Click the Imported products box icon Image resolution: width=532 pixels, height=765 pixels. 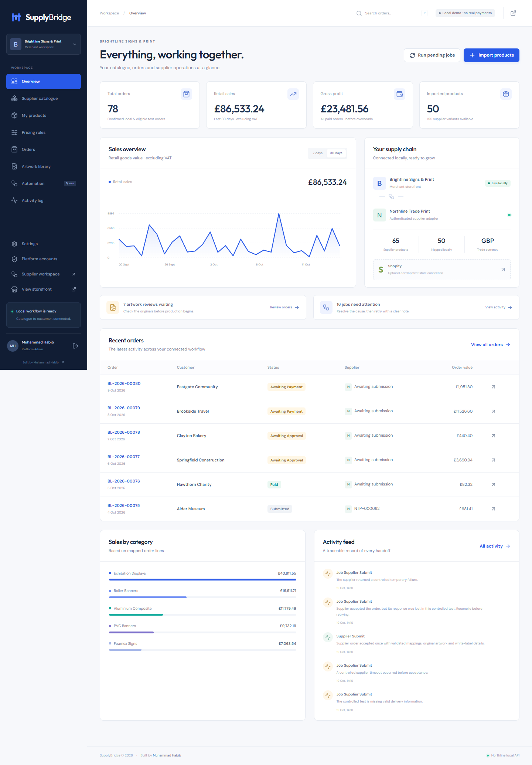pos(506,94)
